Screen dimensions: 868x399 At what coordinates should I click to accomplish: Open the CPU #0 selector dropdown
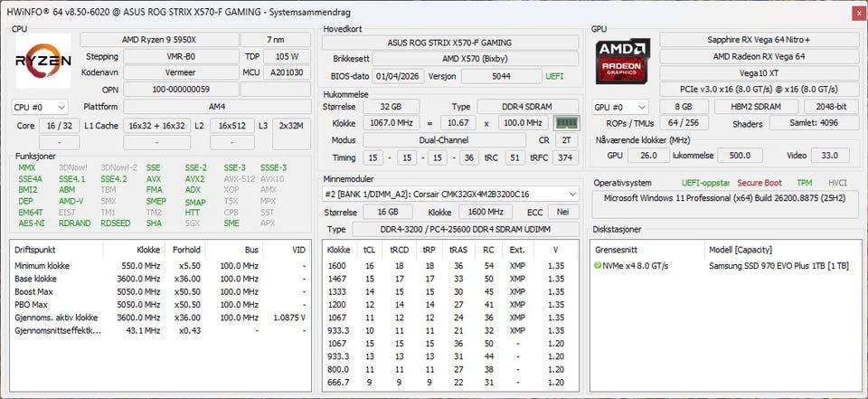click(40, 107)
